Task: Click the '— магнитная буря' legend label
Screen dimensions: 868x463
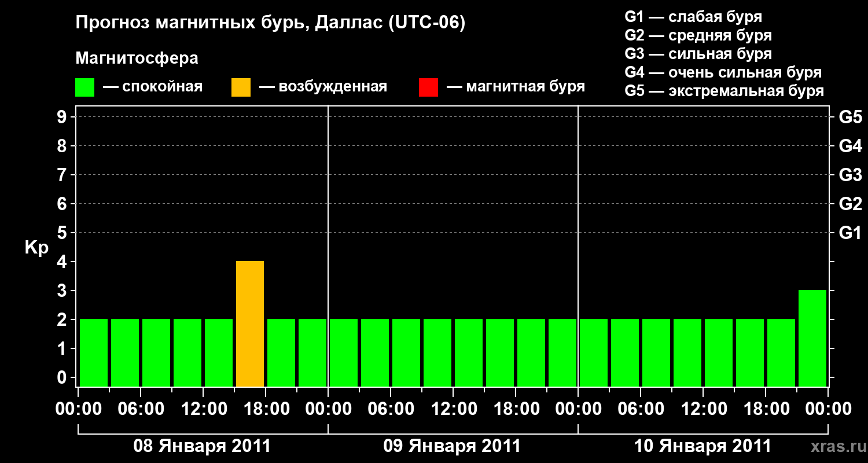Action: [516, 87]
